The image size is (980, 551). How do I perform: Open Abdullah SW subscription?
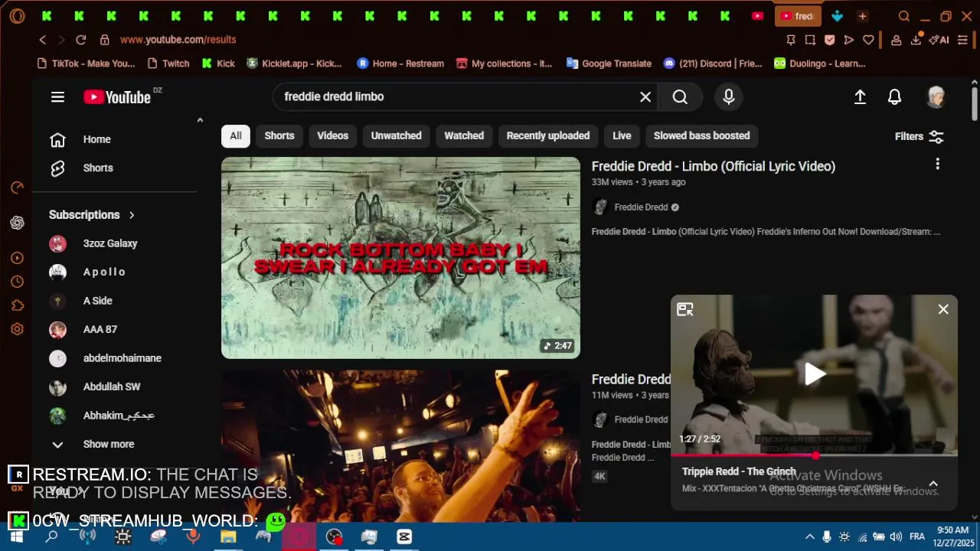(x=112, y=386)
